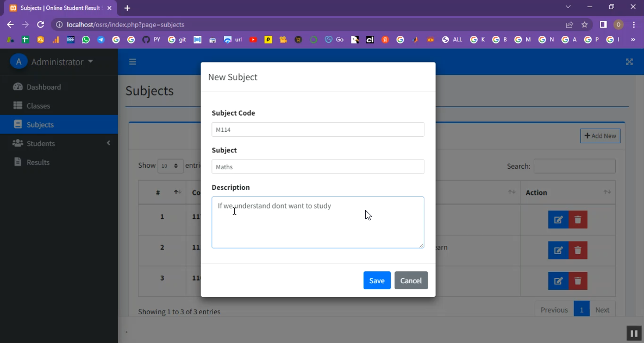Click delete trash icon for row 2
The height and width of the screenshot is (343, 644).
coord(578,250)
